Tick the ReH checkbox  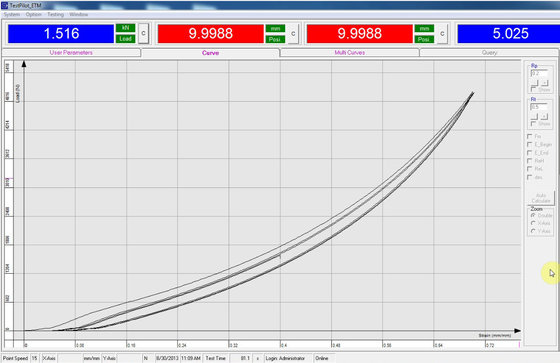coord(530,161)
